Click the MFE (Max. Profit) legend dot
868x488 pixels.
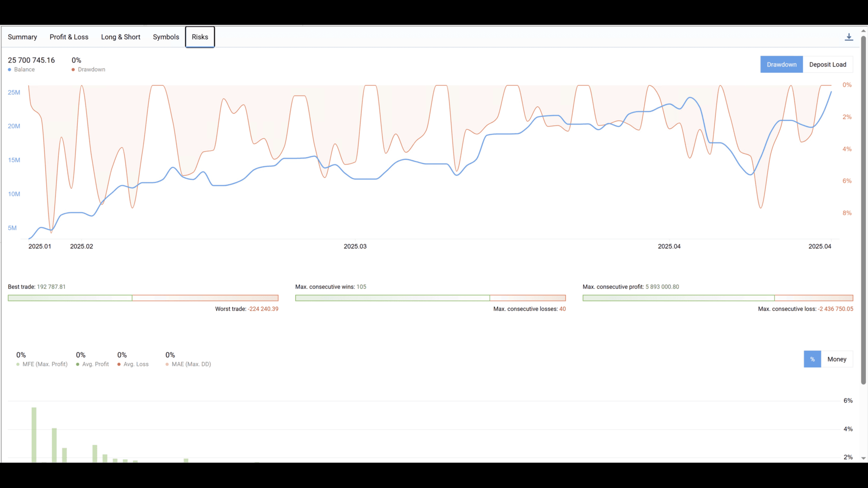click(x=18, y=364)
